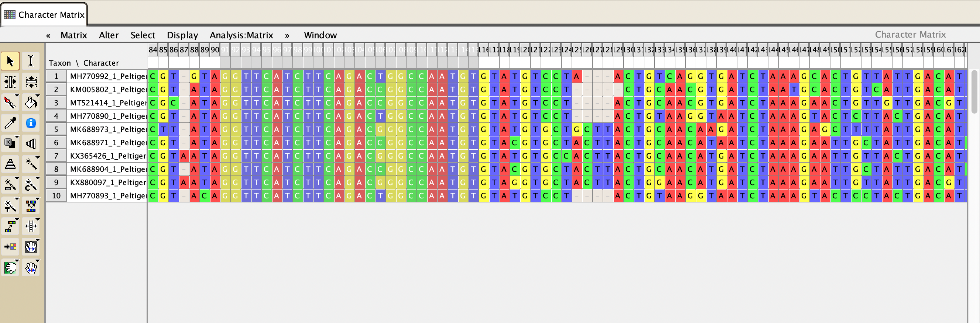980x323 pixels.
Task: Choose the adjust column width tool
Action: click(10, 82)
